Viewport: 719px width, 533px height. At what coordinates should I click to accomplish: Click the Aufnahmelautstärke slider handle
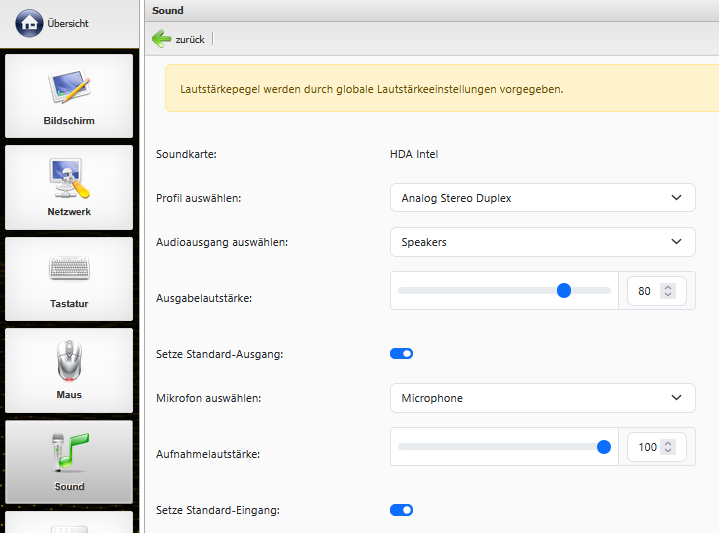point(604,447)
